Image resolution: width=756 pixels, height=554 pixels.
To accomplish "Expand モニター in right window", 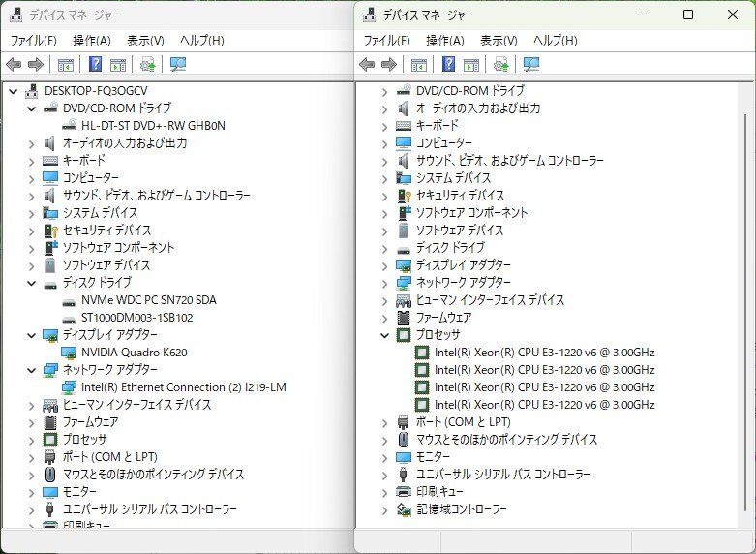I will (384, 457).
